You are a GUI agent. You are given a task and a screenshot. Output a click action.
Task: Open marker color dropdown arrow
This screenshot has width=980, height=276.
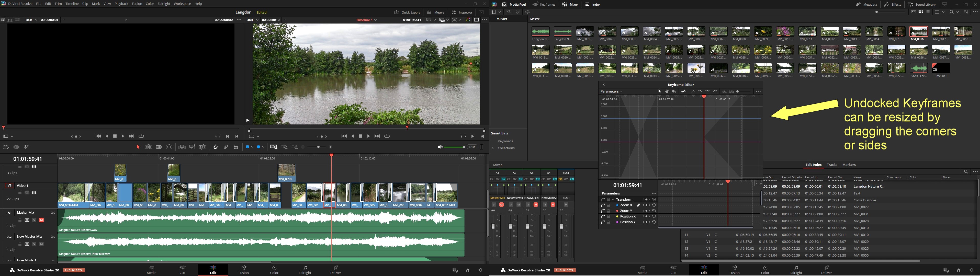click(x=263, y=147)
